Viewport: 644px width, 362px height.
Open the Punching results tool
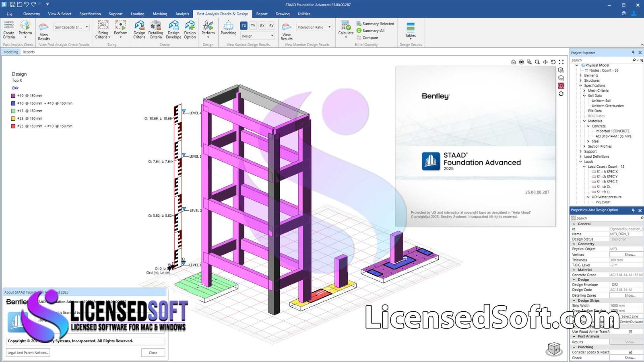coord(228,28)
